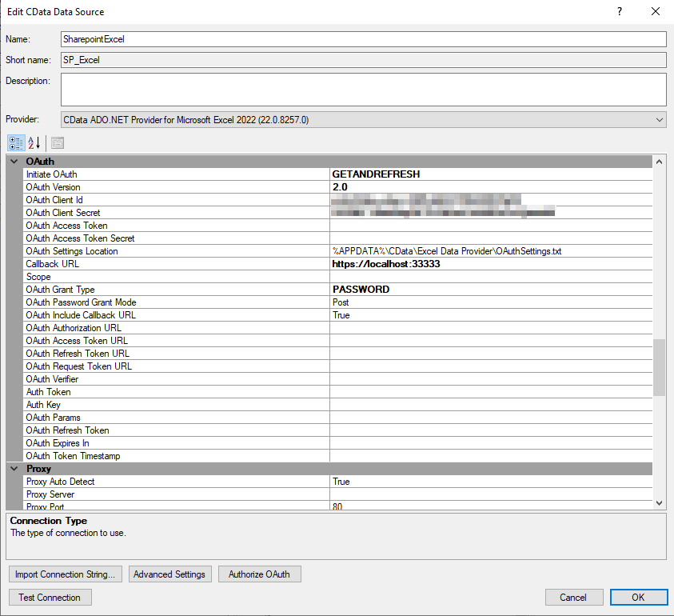The image size is (674, 616).
Task: Click Import Connection String button
Action: click(x=66, y=574)
